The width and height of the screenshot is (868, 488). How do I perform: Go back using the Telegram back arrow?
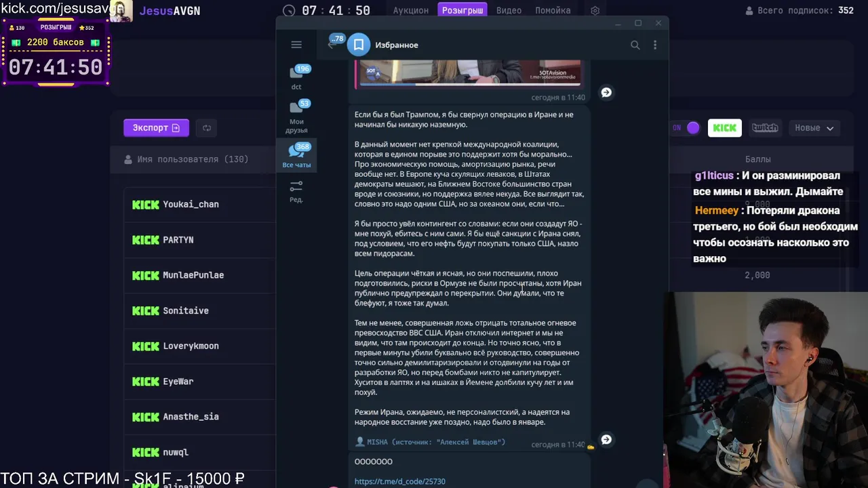[x=331, y=45]
